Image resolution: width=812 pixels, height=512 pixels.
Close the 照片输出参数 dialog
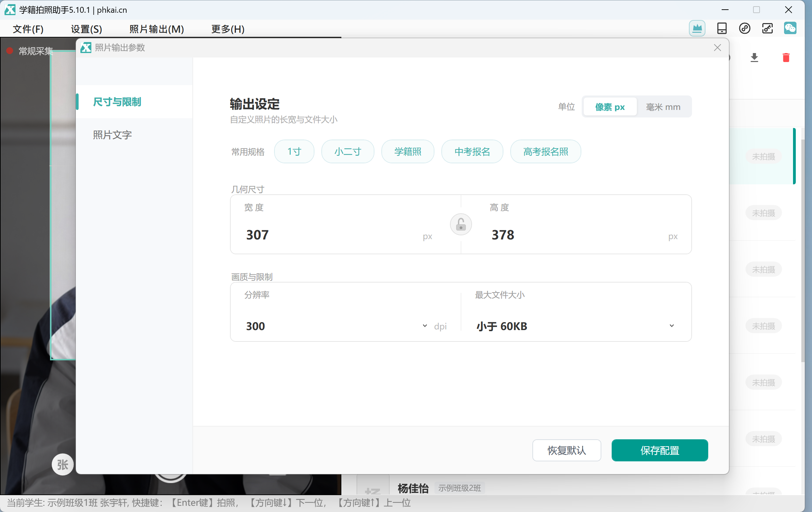(x=718, y=48)
